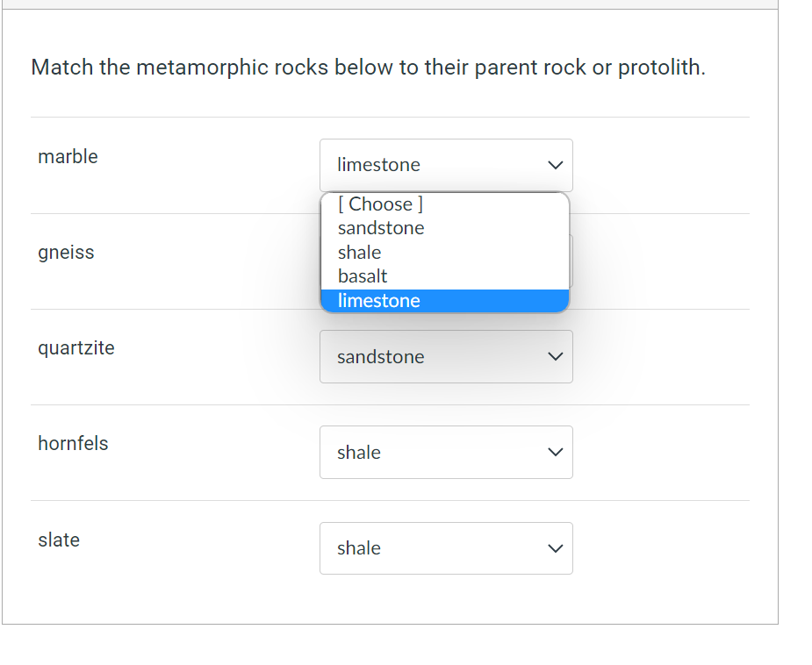Screen dimensions: 812x665
Task: Click the slate dropdown chevron arrow
Action: [x=554, y=547]
